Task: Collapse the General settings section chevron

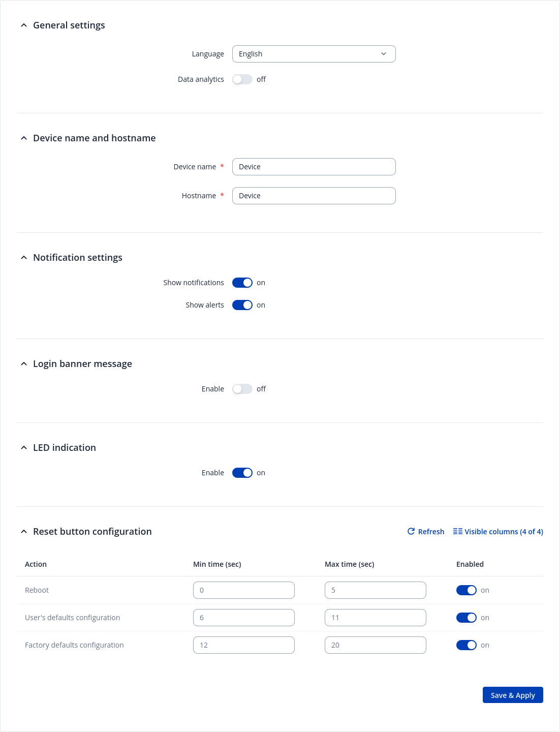Action: point(24,25)
